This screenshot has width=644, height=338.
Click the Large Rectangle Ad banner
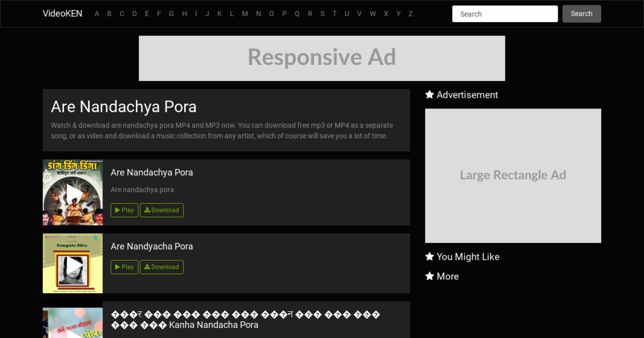pos(513,175)
